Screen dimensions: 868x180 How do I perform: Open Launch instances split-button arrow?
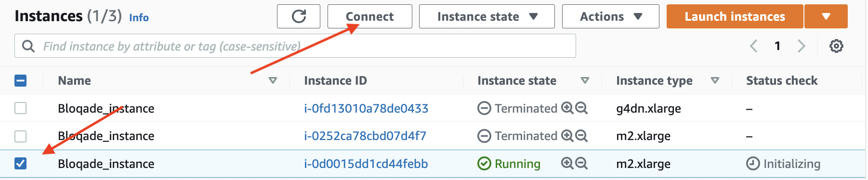(826, 16)
